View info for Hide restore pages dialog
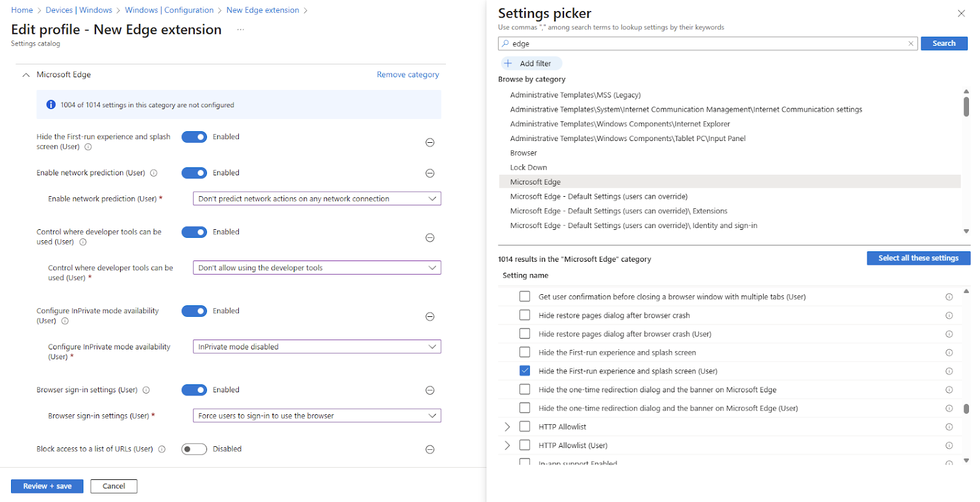The image size is (980, 502). pyautogui.click(x=949, y=316)
